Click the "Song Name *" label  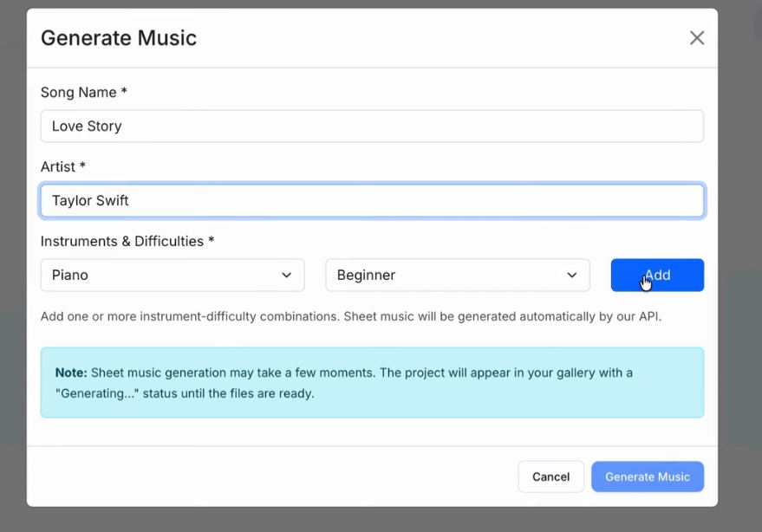tap(84, 92)
